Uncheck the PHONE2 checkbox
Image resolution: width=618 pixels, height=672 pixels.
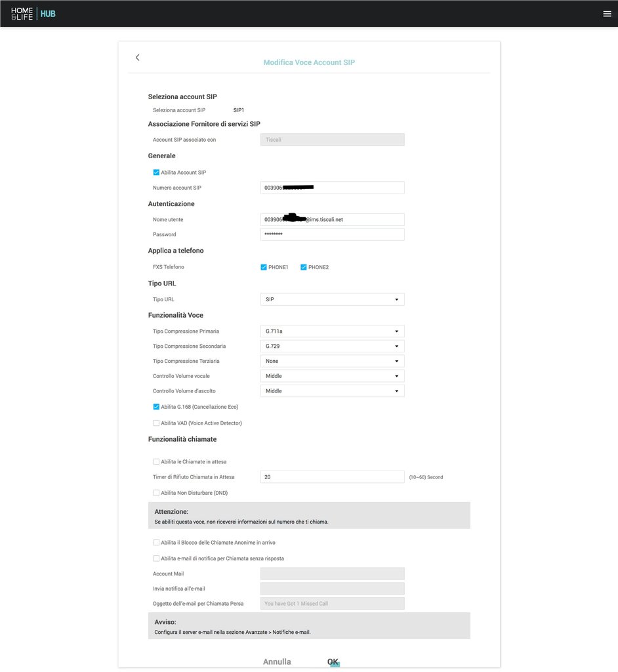(x=304, y=267)
